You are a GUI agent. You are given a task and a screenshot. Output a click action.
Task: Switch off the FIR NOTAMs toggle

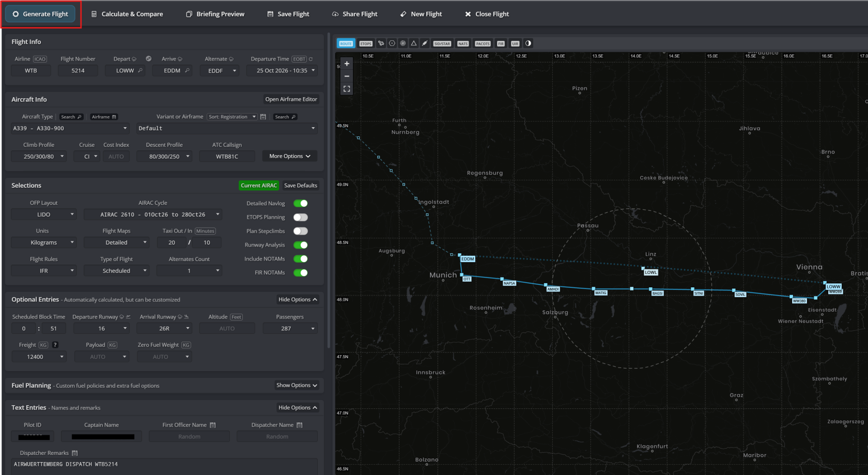[x=301, y=272]
